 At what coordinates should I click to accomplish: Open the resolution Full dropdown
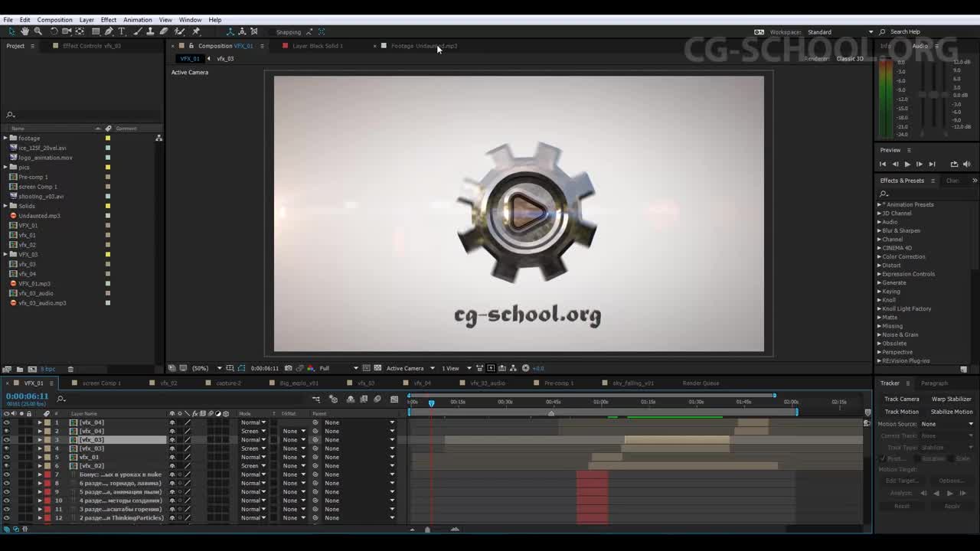pos(339,368)
